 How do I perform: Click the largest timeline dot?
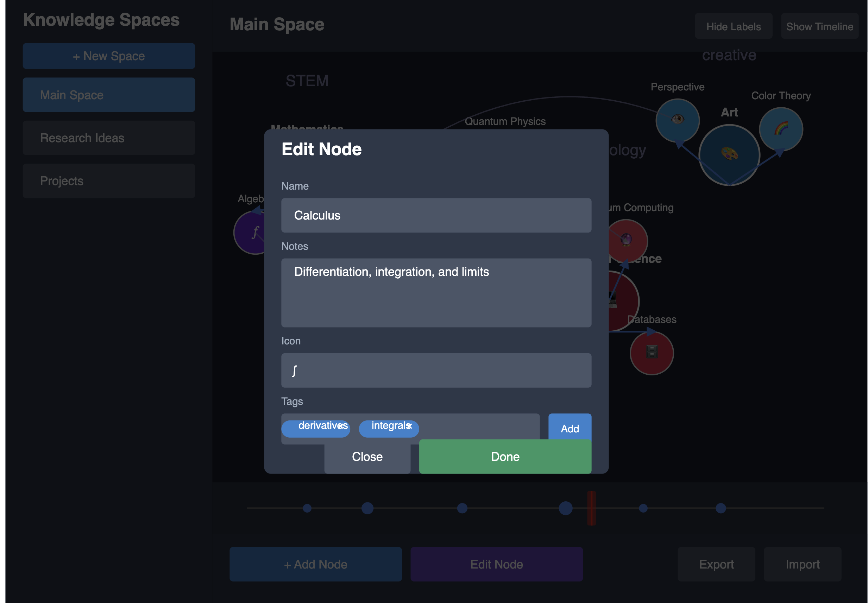(x=565, y=508)
